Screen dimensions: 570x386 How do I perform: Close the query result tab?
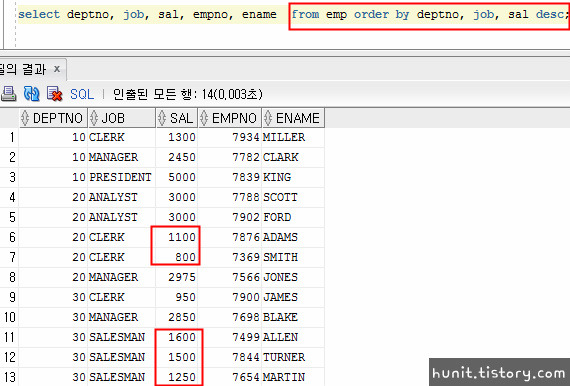pyautogui.click(x=57, y=69)
